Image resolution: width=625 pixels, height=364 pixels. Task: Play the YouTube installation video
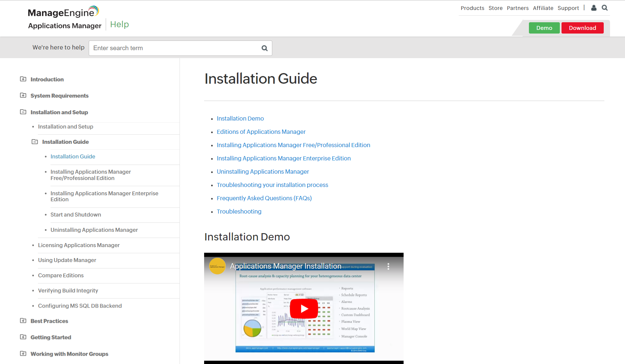[304, 309]
